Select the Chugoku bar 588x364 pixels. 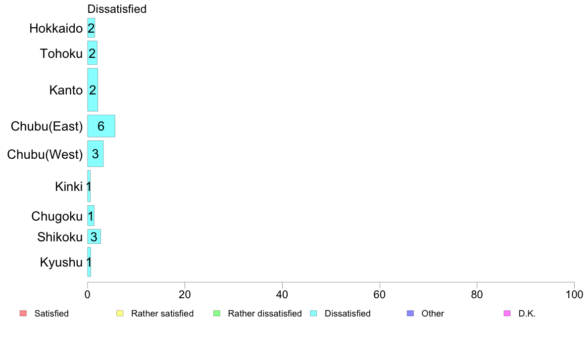(x=91, y=216)
